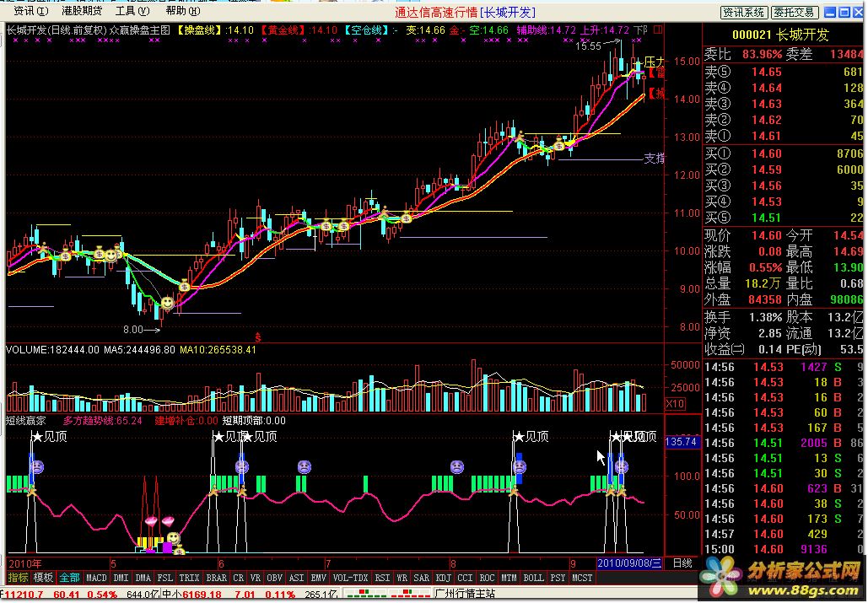
Task: Switch to the TRIX indicator tab
Action: 189,578
